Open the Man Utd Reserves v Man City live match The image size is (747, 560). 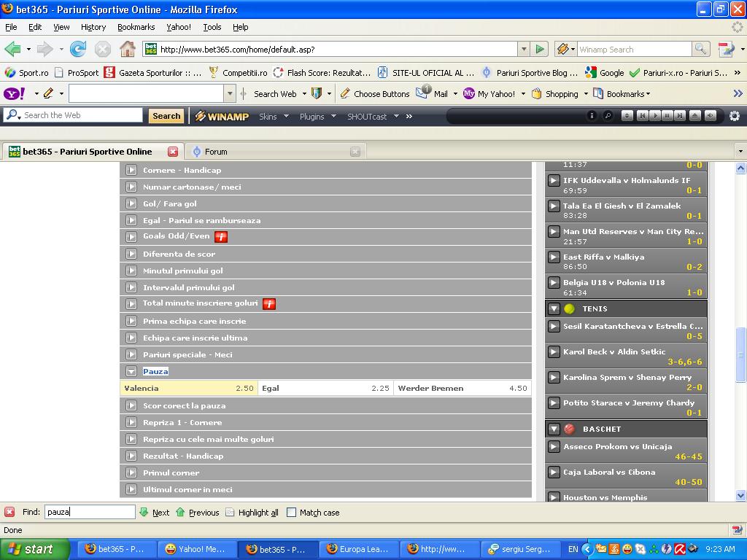[626, 236]
